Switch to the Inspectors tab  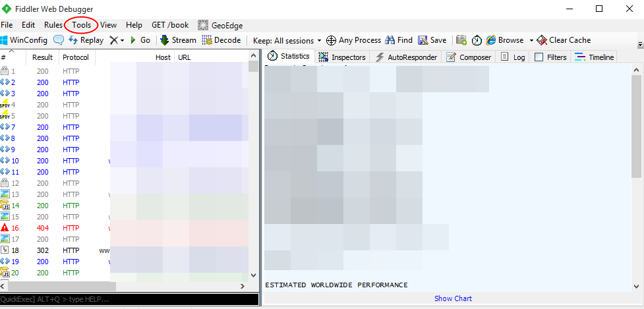coord(342,57)
